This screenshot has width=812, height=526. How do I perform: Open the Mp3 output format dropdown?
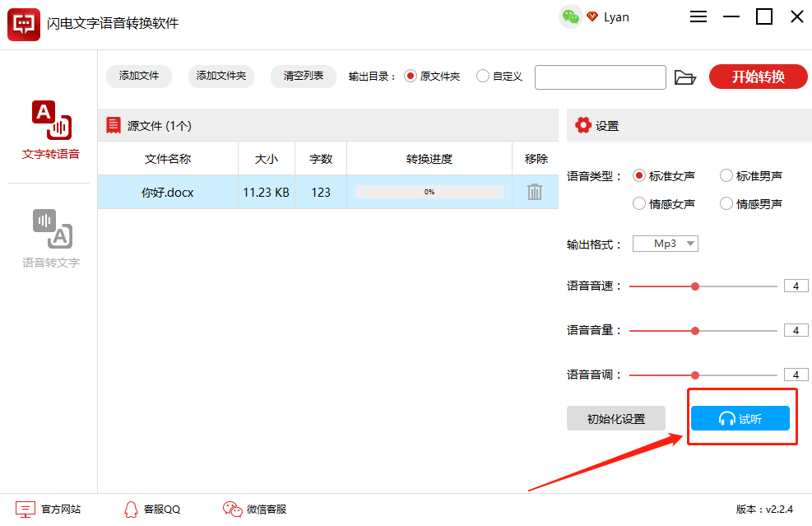pyautogui.click(x=666, y=244)
